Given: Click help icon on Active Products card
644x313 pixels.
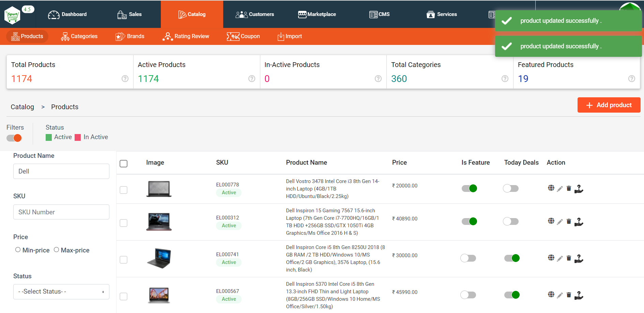Looking at the screenshot, I should 252,79.
